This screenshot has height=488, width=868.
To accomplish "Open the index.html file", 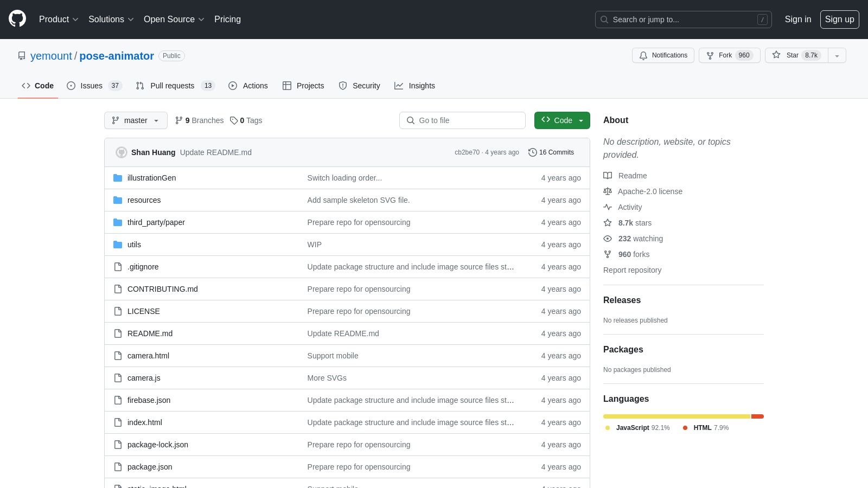I will pyautogui.click(x=144, y=422).
